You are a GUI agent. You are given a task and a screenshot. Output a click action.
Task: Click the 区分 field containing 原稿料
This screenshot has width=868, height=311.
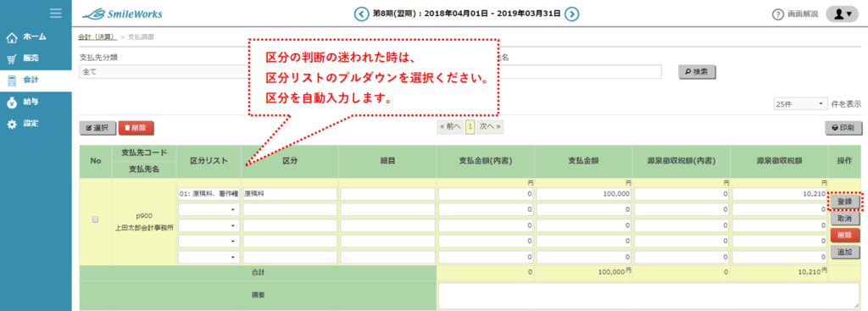point(290,194)
